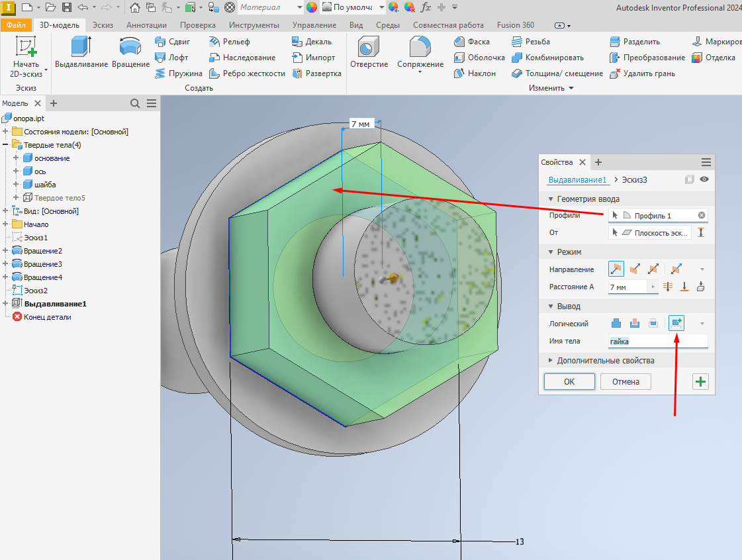742x560 pixels.
Task: Cancel extrusion with Отмена button
Action: pyautogui.click(x=626, y=381)
